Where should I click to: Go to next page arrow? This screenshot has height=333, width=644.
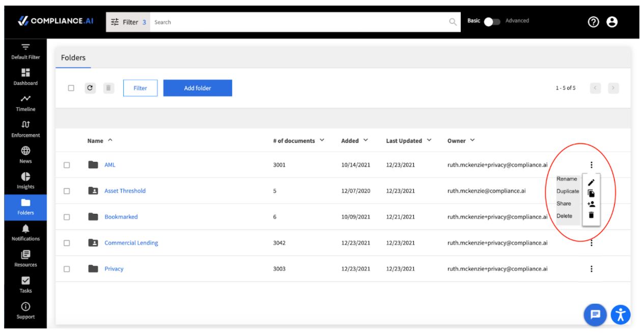(613, 88)
